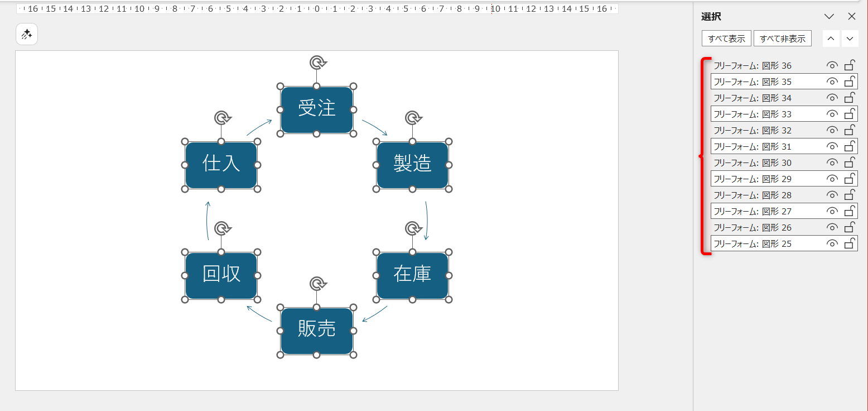Hide フリーフォーム: 図形 31 with the eye icon
The width and height of the screenshot is (868, 411).
coord(832,147)
